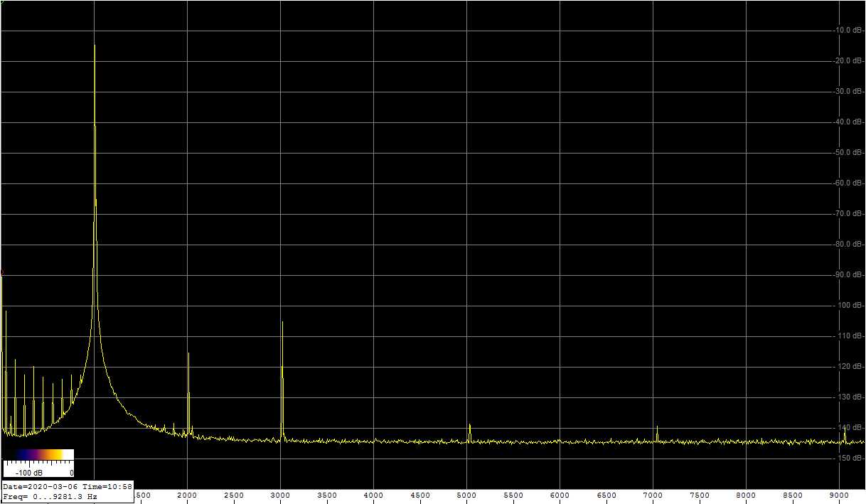Image resolution: width=866 pixels, height=504 pixels.
Task: Click the -60.0 dB axis label
Action: [848, 183]
